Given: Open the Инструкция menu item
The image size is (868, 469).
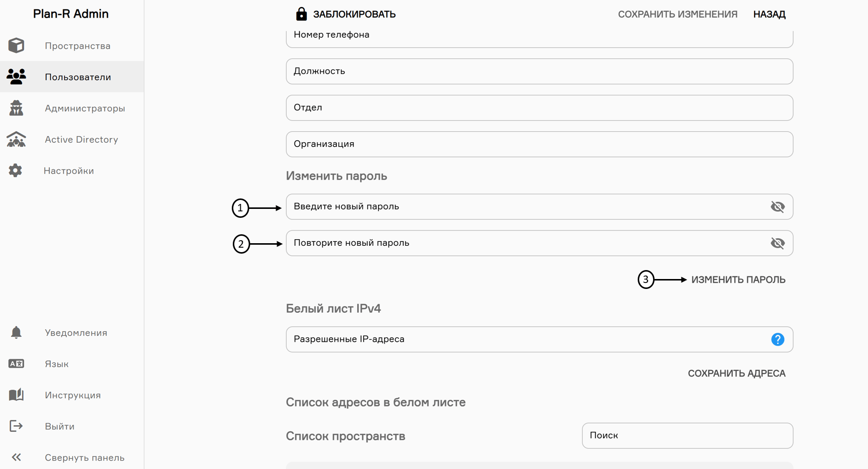Looking at the screenshot, I should pyautogui.click(x=73, y=395).
